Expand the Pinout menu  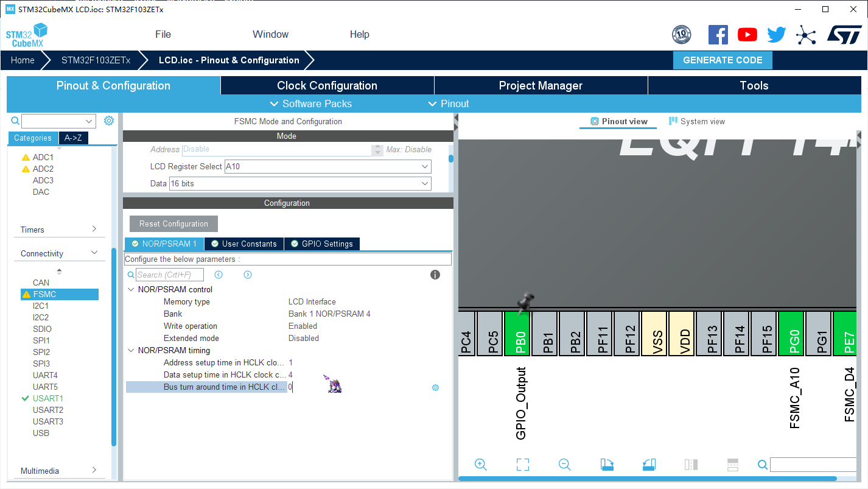pos(449,104)
